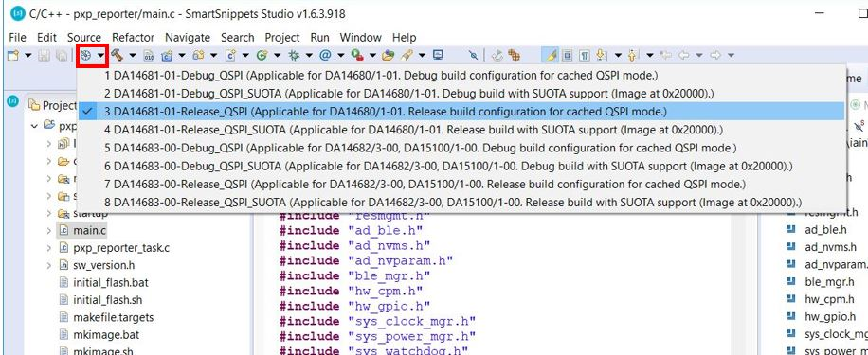
Task: Click the green new class icon
Action: 262,55
